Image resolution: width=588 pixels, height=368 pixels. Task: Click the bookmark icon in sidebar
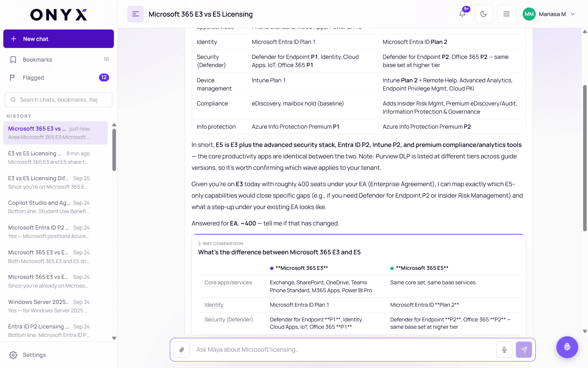[13, 60]
